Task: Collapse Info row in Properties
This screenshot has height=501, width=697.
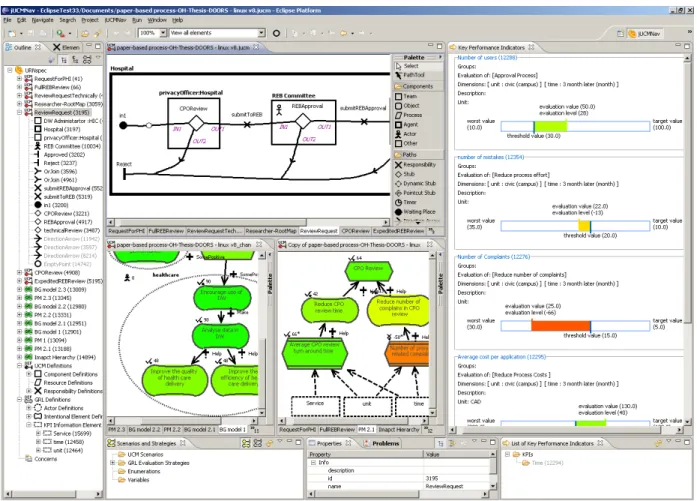Action: 313,463
